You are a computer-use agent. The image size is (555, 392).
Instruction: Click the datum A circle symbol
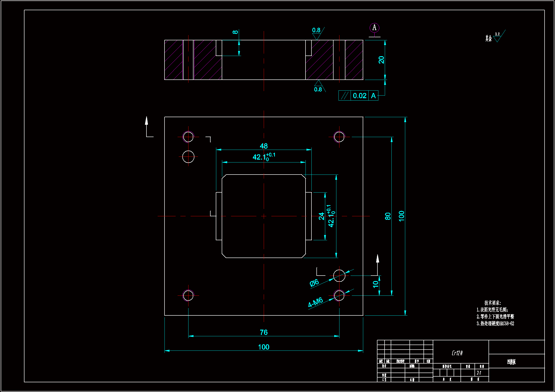tap(374, 28)
